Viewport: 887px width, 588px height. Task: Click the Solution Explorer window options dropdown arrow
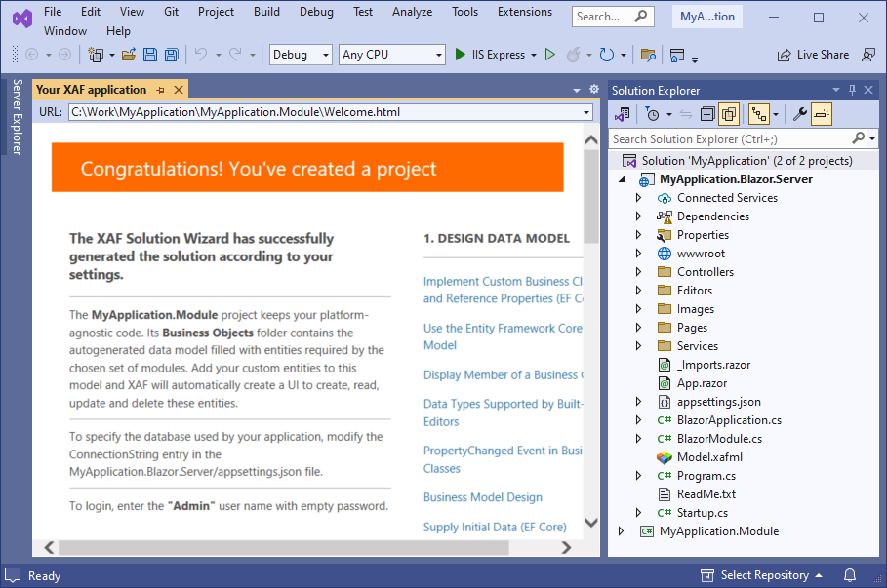[836, 90]
